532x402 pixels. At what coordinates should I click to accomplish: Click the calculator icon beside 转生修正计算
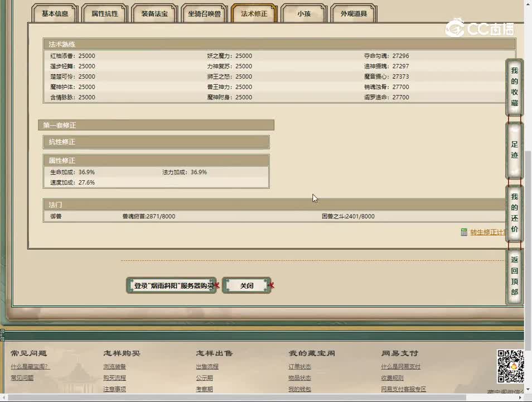tap(464, 232)
